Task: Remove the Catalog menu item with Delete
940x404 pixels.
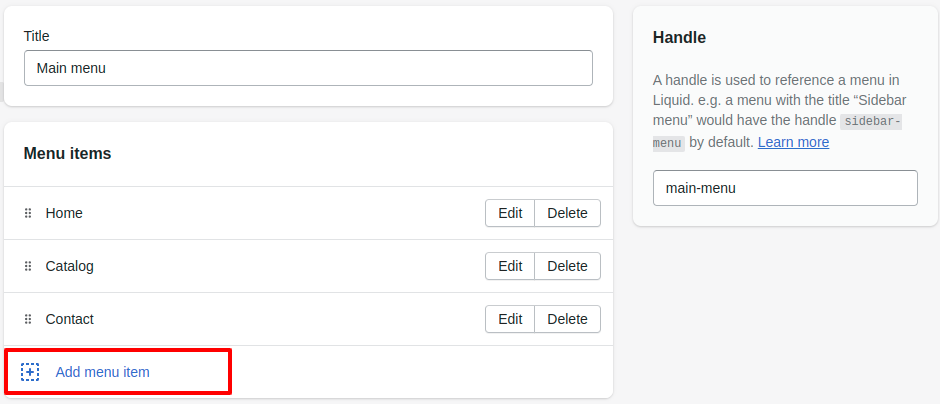Action: click(x=567, y=266)
